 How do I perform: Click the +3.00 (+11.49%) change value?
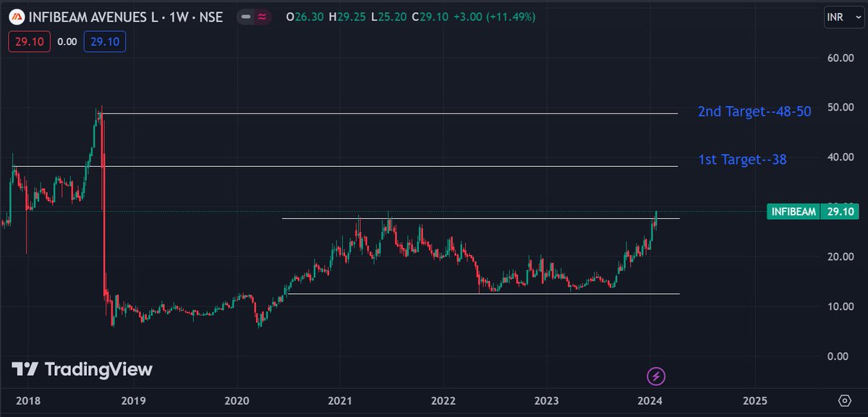[x=496, y=16]
